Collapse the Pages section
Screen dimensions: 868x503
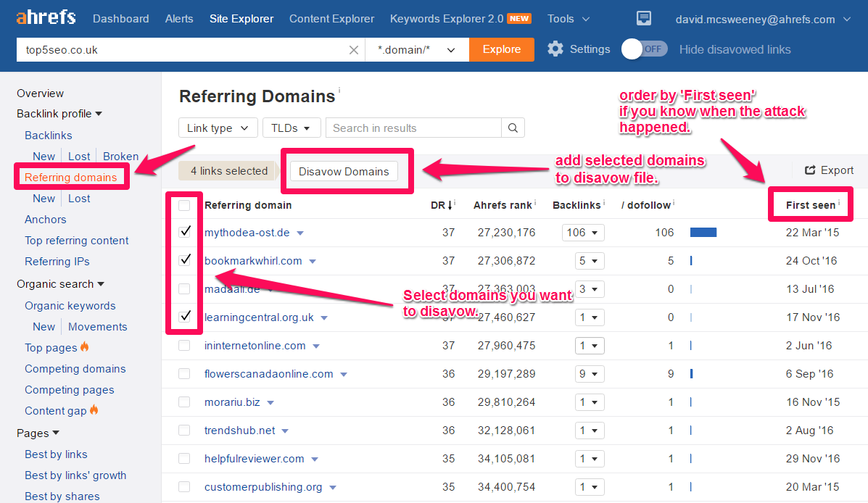(x=38, y=433)
